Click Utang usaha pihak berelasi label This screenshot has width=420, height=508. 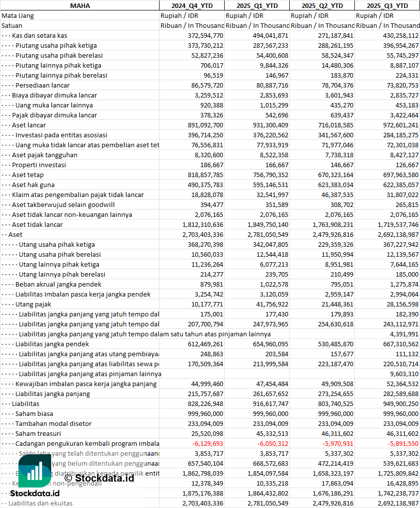tap(60, 255)
